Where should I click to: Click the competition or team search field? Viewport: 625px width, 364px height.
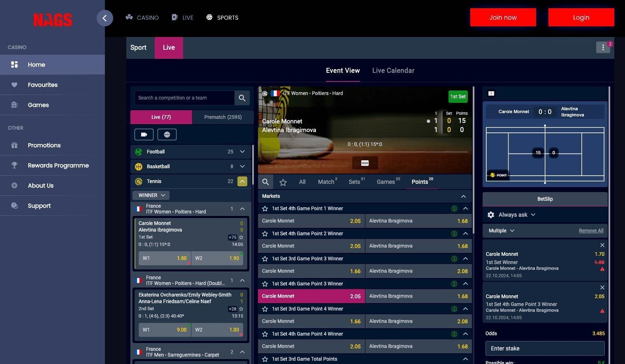coord(184,98)
